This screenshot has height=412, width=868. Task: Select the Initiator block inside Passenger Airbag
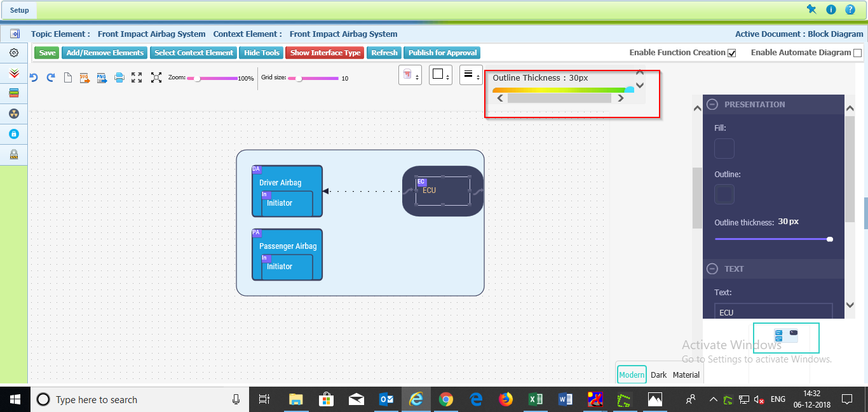pos(287,267)
